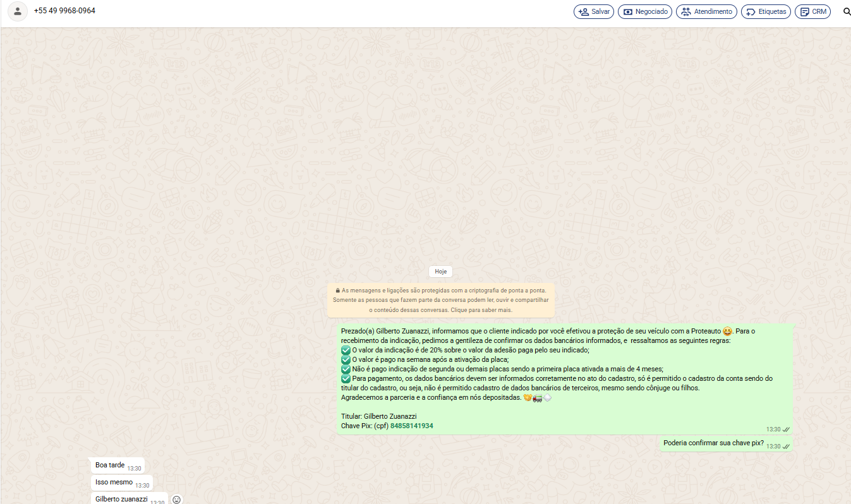Click the Salvar button label
This screenshot has width=851, height=504.
600,11
